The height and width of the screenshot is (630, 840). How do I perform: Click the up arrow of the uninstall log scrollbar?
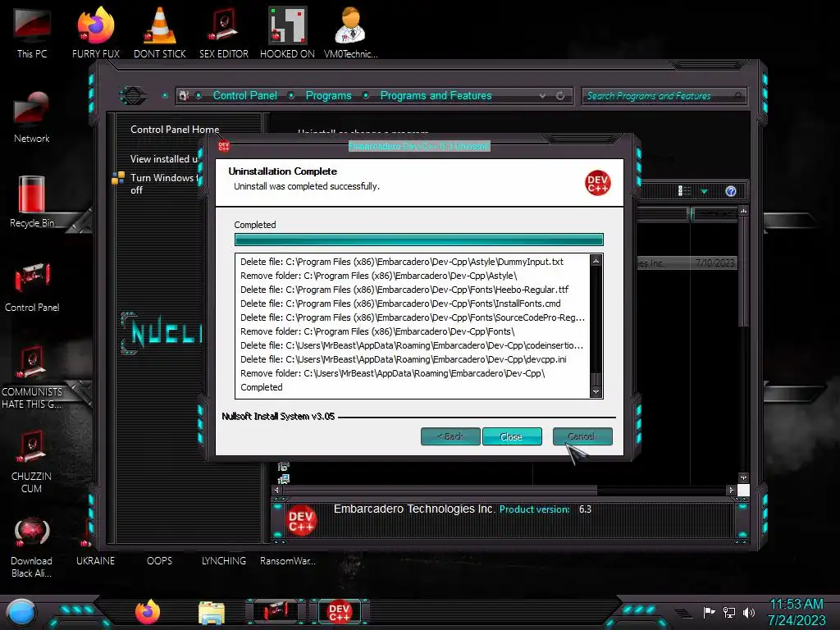pos(596,261)
